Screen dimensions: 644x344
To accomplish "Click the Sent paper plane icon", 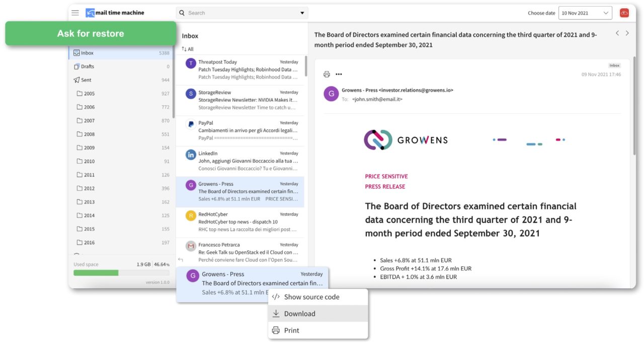I will (76, 80).
